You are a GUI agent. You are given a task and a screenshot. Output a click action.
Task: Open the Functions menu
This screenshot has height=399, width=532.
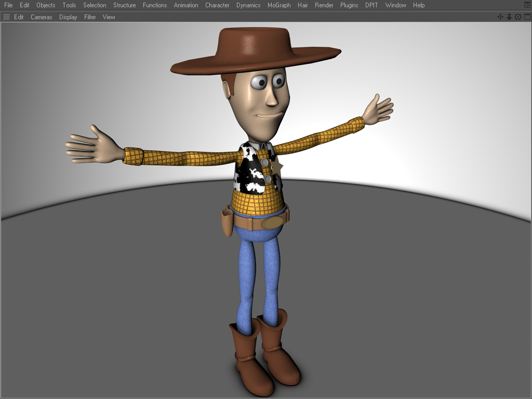click(x=155, y=5)
